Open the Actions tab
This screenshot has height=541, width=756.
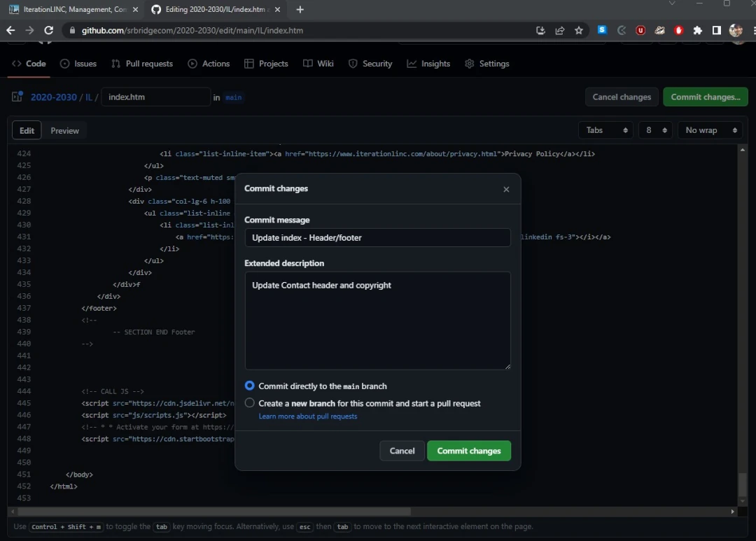click(209, 64)
